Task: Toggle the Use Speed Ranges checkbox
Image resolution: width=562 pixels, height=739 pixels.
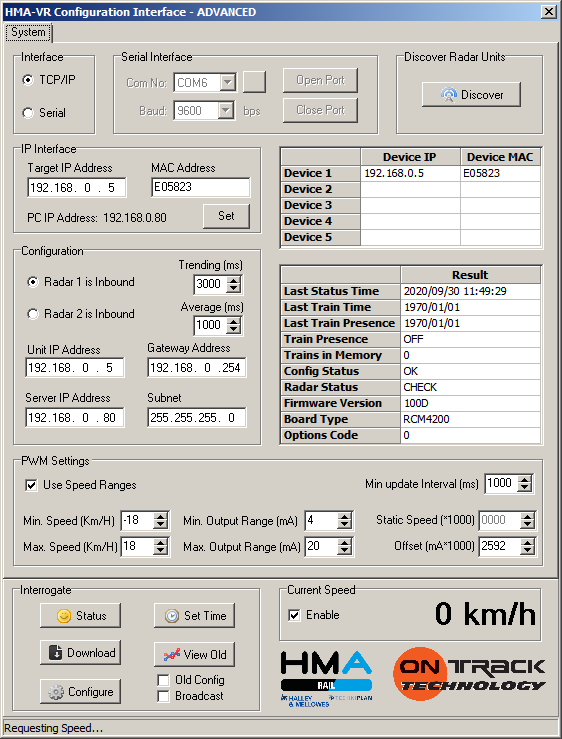Action: (x=31, y=485)
